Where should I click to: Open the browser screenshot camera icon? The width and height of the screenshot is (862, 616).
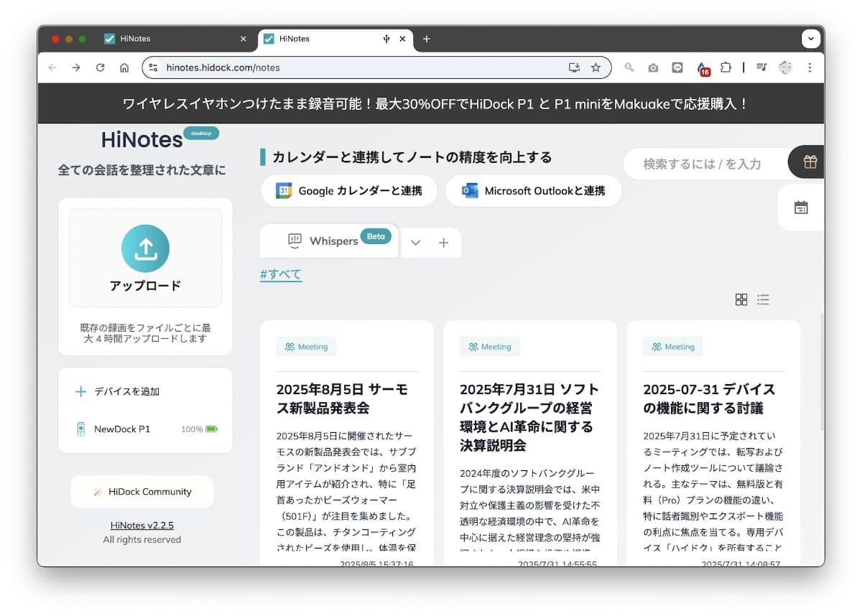pyautogui.click(x=653, y=67)
